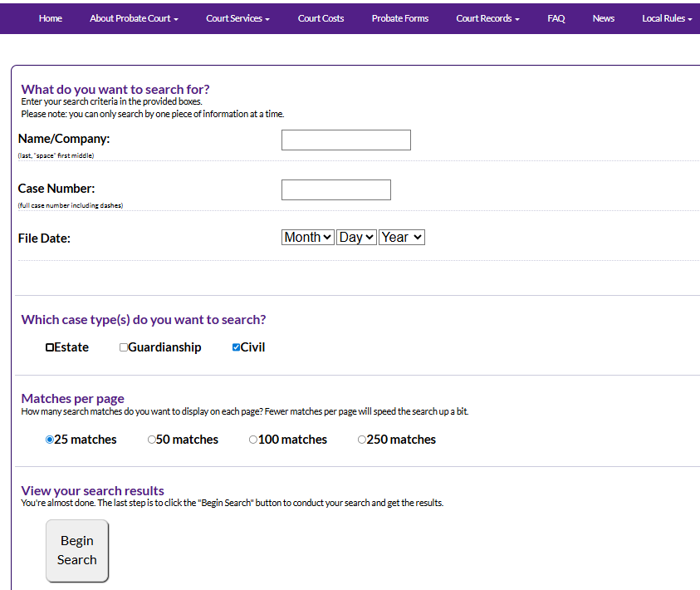Go to the Home page
The width and height of the screenshot is (700, 590).
click(51, 18)
